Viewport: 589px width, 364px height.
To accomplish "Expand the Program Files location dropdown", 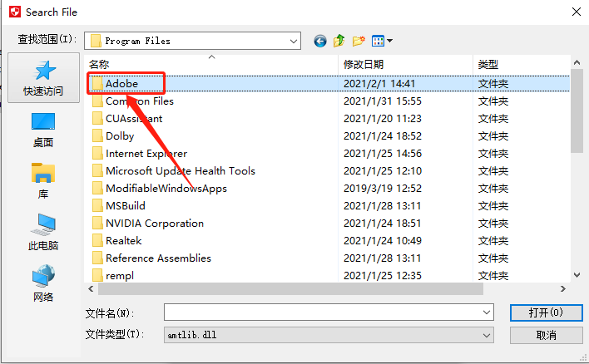I will click(294, 41).
